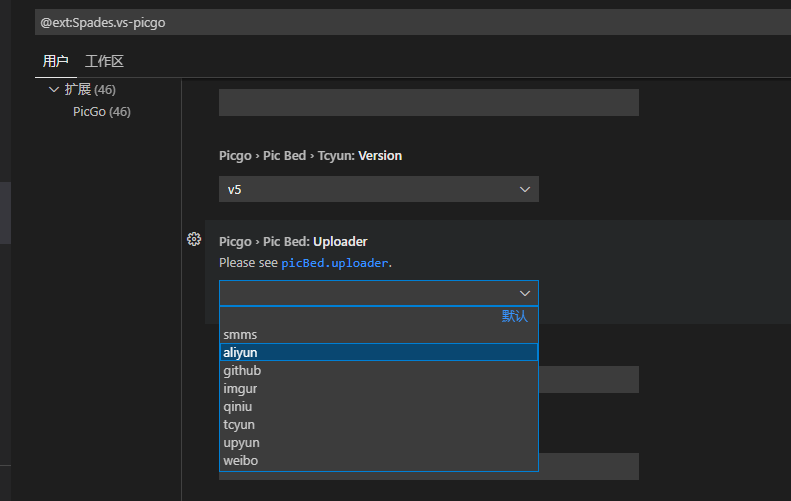The height and width of the screenshot is (501, 791).
Task: Select aliyun from the uploader list
Action: pos(378,352)
